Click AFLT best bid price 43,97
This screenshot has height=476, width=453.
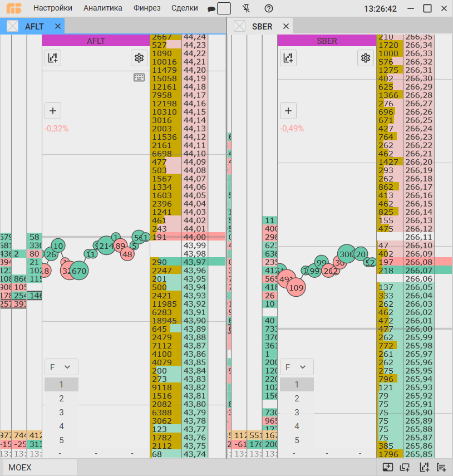195,262
